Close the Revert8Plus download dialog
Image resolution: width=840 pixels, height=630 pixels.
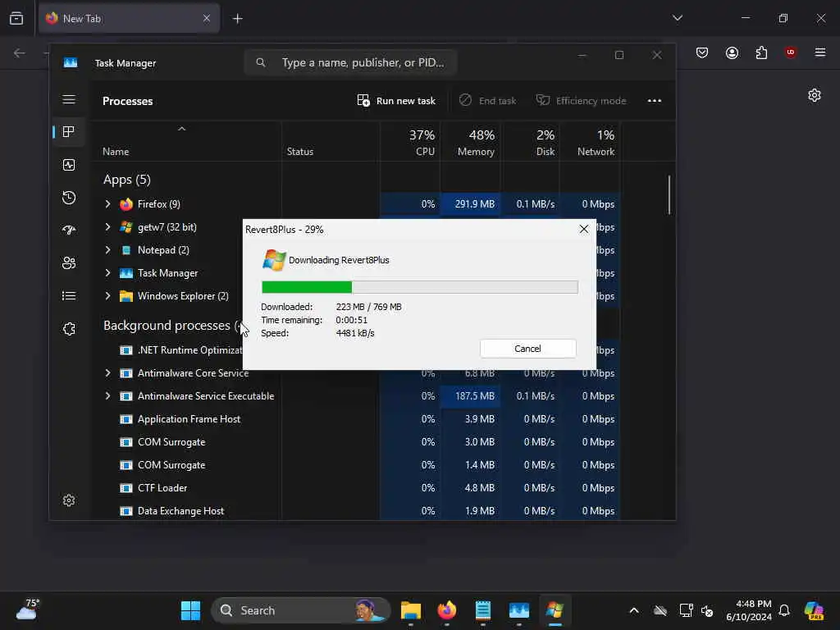584,230
